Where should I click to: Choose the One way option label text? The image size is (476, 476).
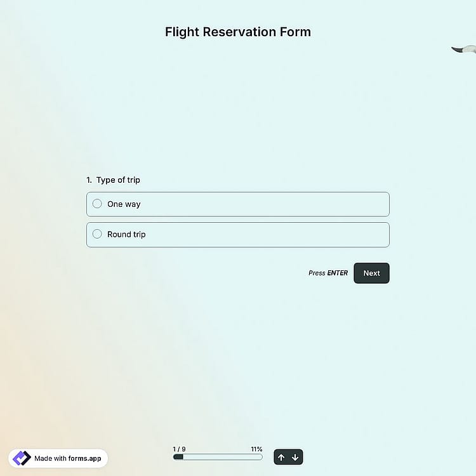[124, 204]
